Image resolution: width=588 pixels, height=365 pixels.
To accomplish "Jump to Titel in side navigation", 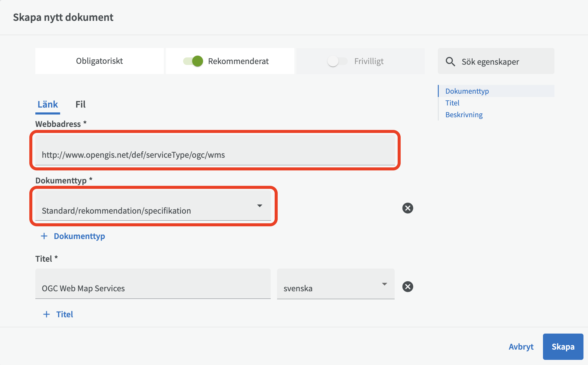I will coord(452,103).
